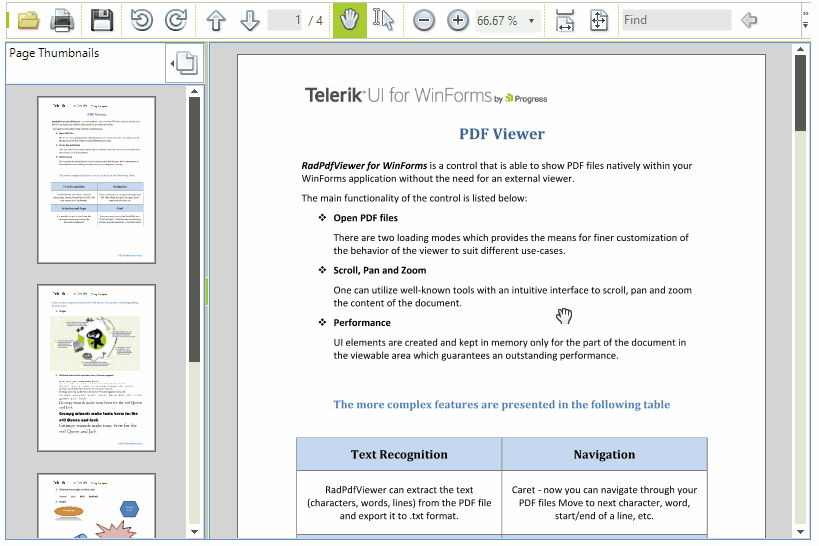Image resolution: width=819 pixels, height=546 pixels.
Task: Click the Performance bullet text
Action: [x=362, y=322]
